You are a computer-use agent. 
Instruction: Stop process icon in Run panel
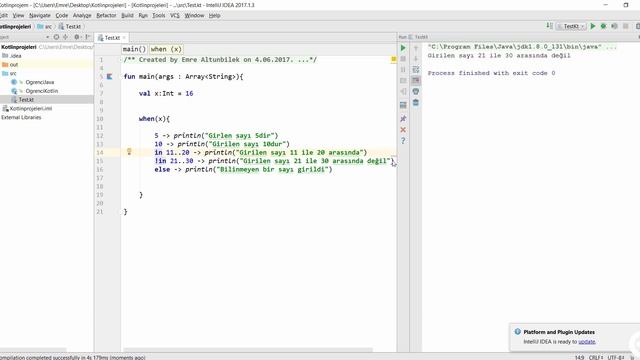403,59
